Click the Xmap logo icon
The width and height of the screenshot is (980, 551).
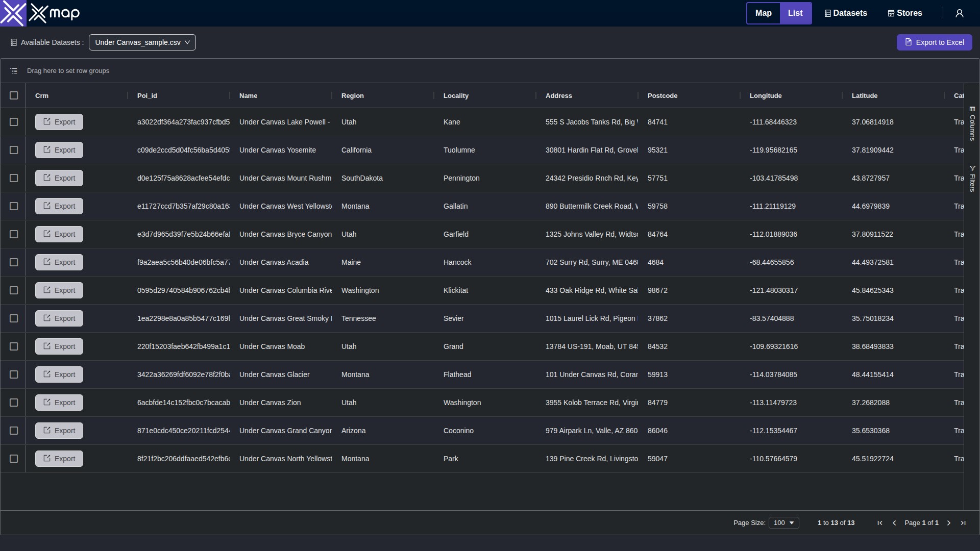(x=13, y=13)
